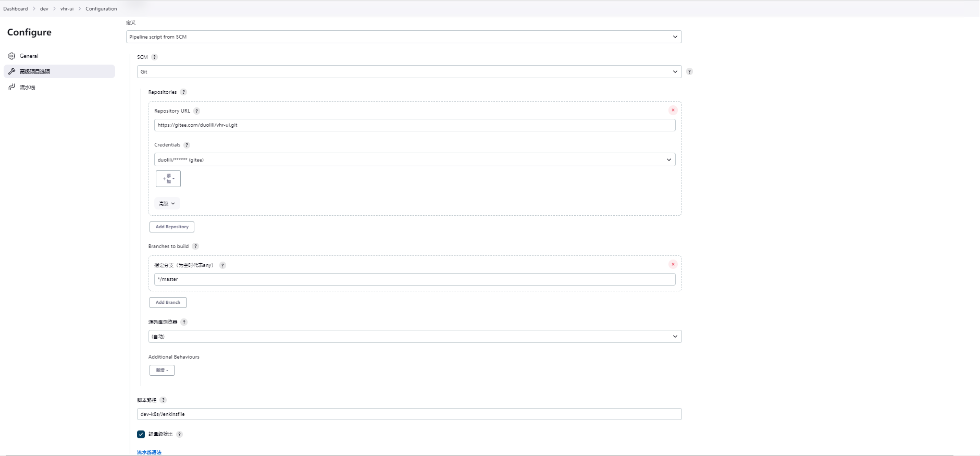Open the Credentials duolili dropdown

tap(415, 159)
